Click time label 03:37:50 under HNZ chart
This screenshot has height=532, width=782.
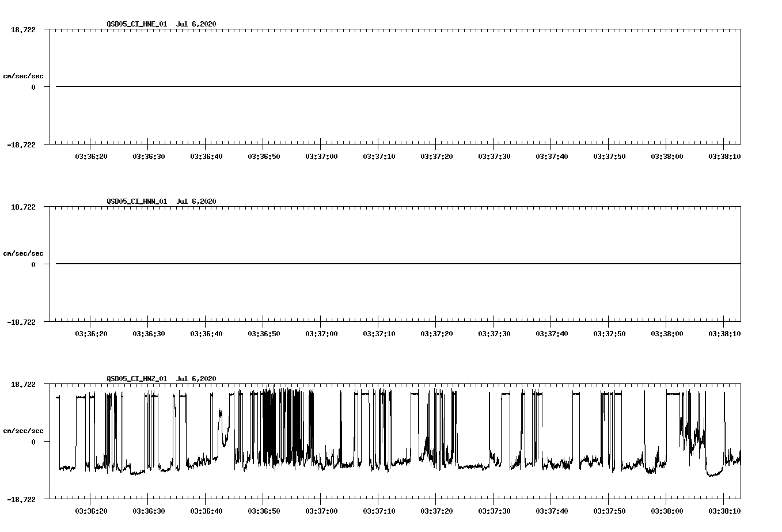[x=609, y=511]
